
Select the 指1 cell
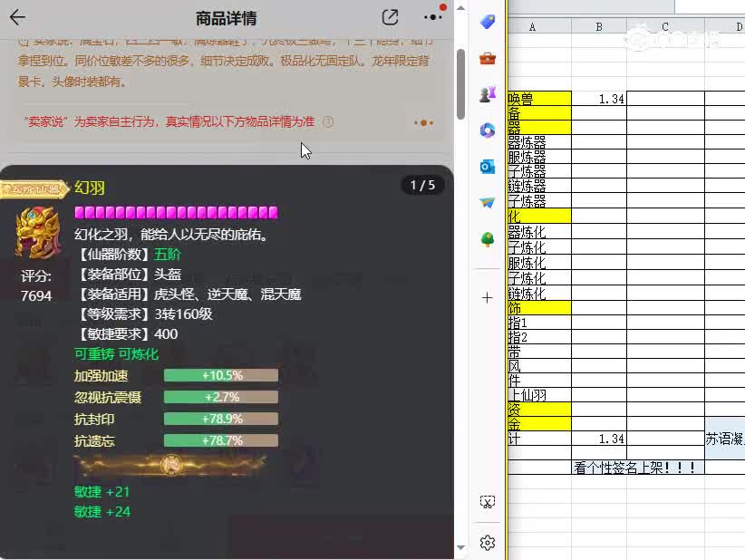539,323
